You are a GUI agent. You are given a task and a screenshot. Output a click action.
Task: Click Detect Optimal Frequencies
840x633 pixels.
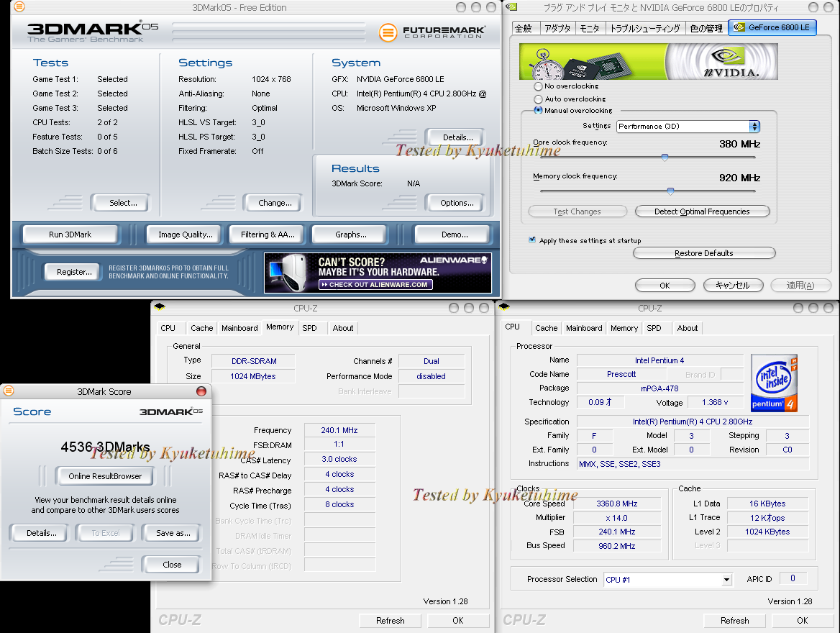coord(702,211)
